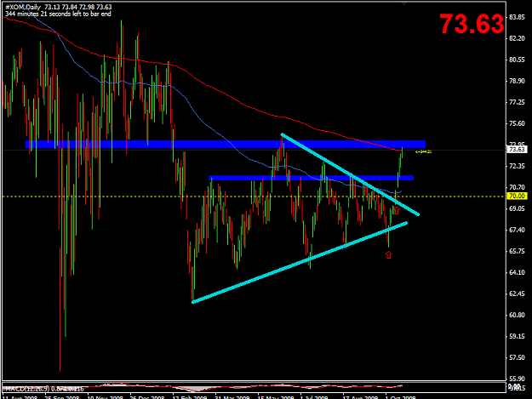Select the upper red arrow marker near breakout
The width and height of the screenshot is (532, 399).
coord(396,210)
